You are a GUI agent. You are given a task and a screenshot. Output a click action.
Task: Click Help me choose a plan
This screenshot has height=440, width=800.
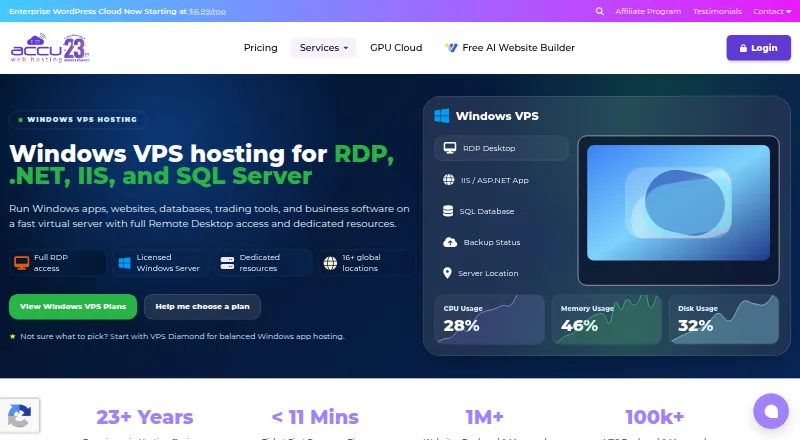pos(203,306)
